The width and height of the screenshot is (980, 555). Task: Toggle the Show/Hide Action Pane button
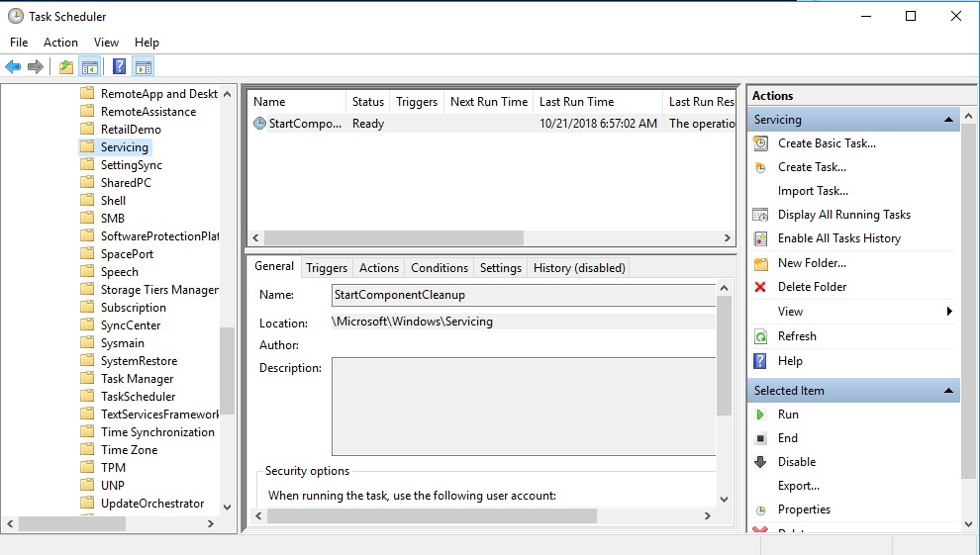click(x=144, y=67)
